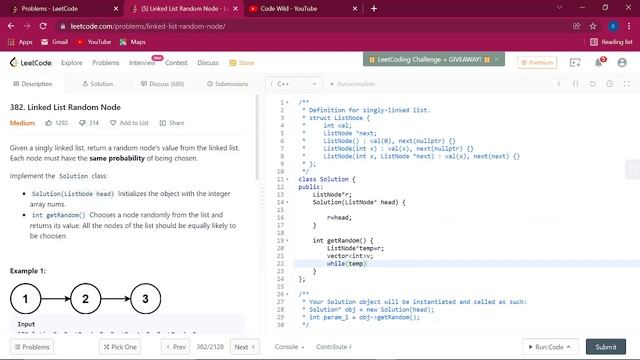Open the Apps bookmark shortcut
Screen dimensions: 640x360
point(20,42)
